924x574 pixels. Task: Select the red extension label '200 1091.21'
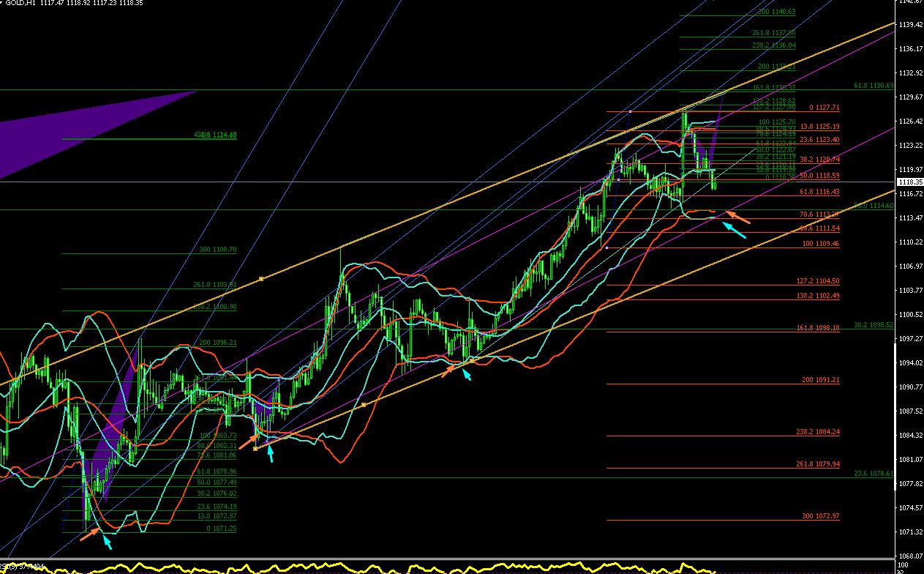821,380
